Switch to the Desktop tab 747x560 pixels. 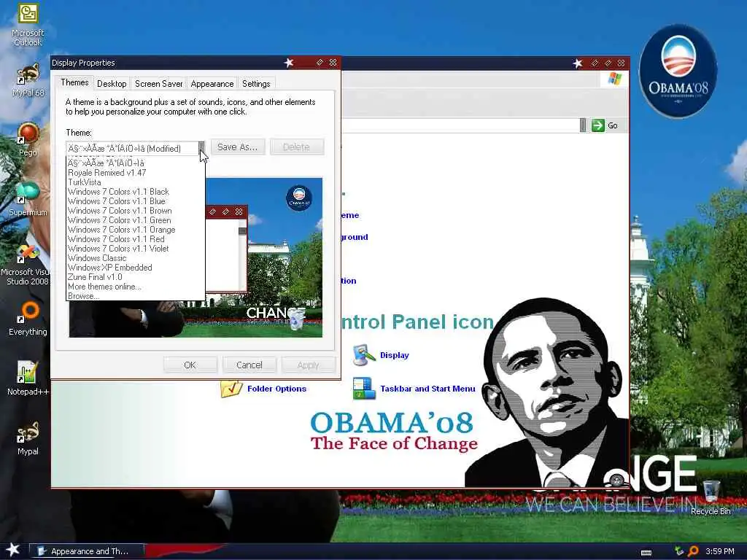coord(112,84)
